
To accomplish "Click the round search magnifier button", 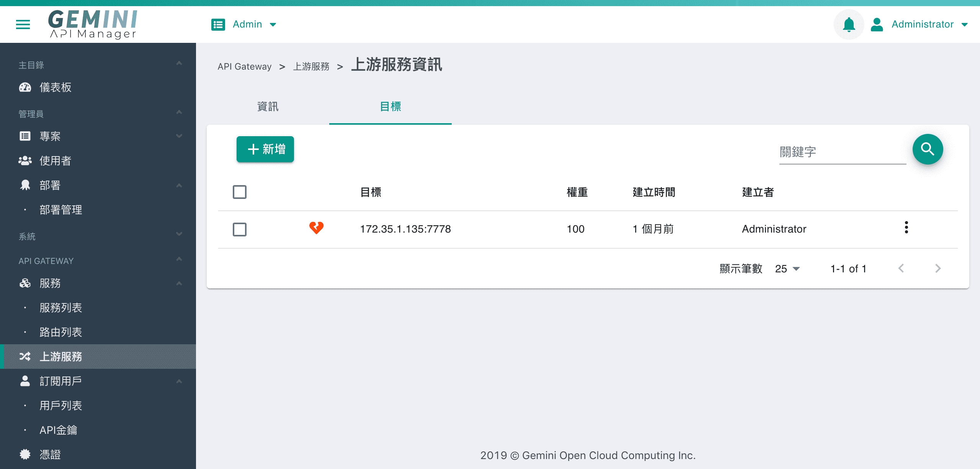I will (x=928, y=149).
